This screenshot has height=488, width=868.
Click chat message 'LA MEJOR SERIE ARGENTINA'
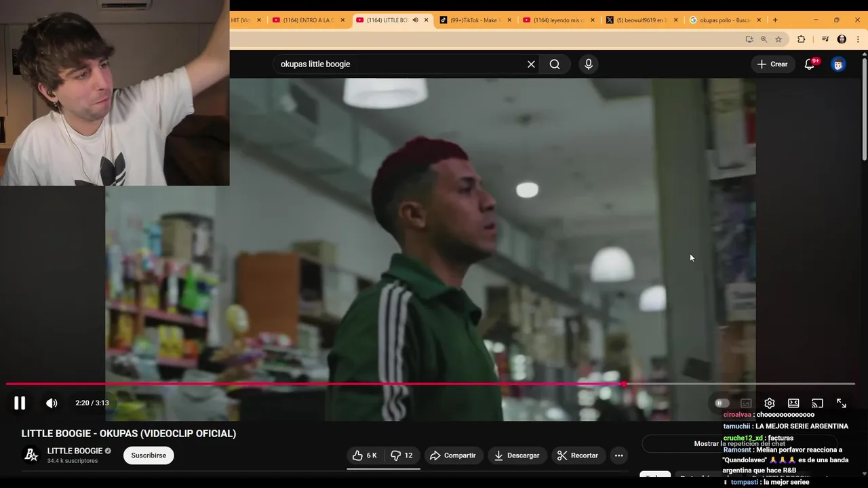[x=802, y=426]
